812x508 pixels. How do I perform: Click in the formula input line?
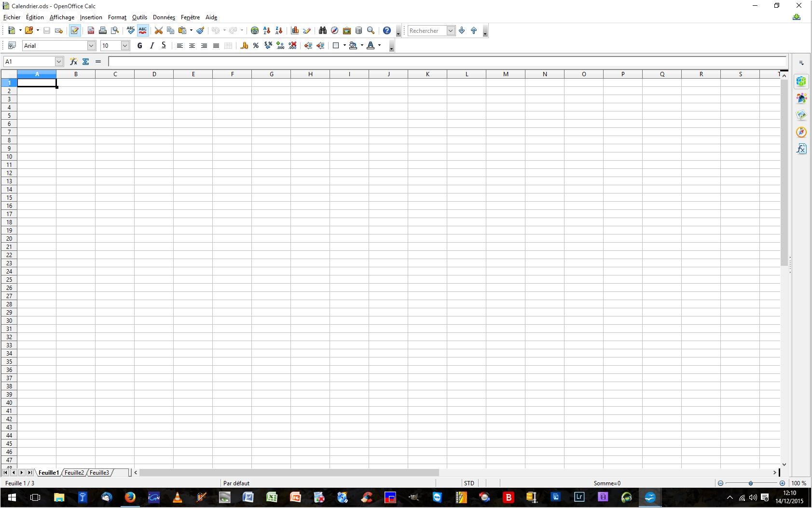pos(447,61)
